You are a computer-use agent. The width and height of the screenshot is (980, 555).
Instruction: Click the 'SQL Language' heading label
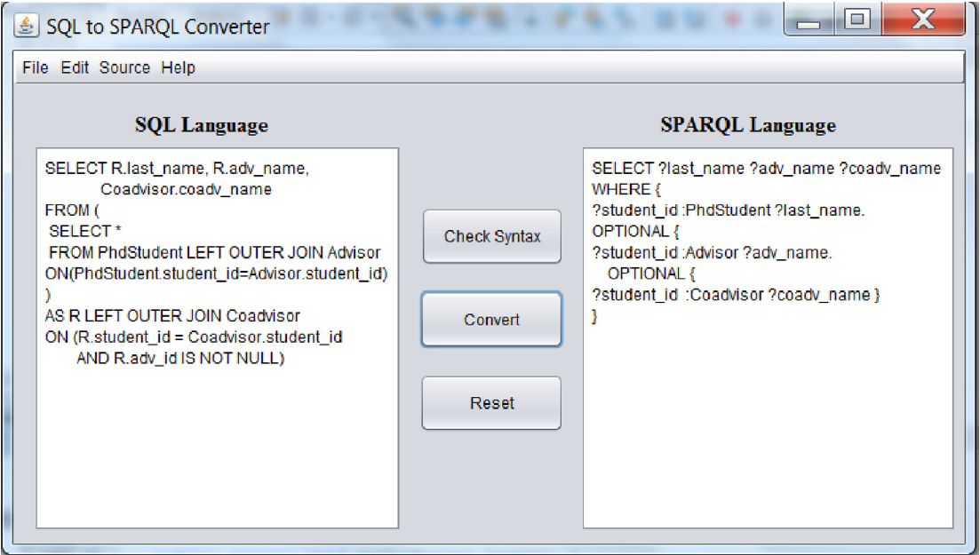point(202,125)
